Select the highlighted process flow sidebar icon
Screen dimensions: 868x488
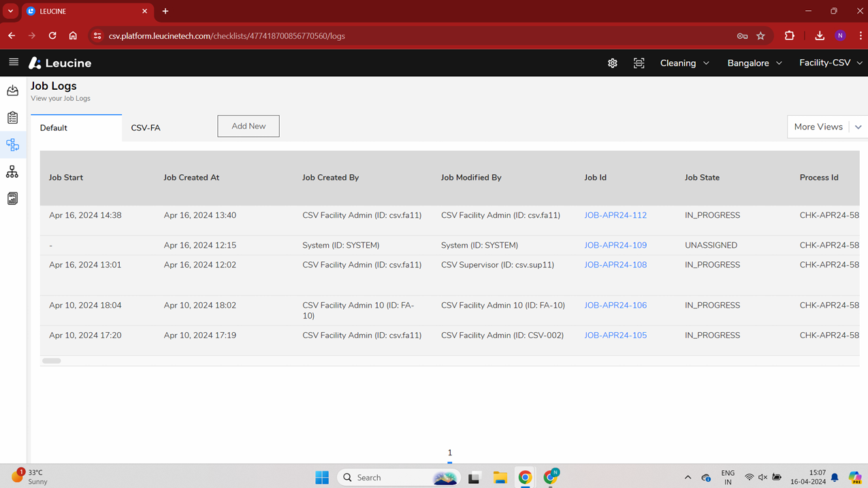click(x=12, y=144)
